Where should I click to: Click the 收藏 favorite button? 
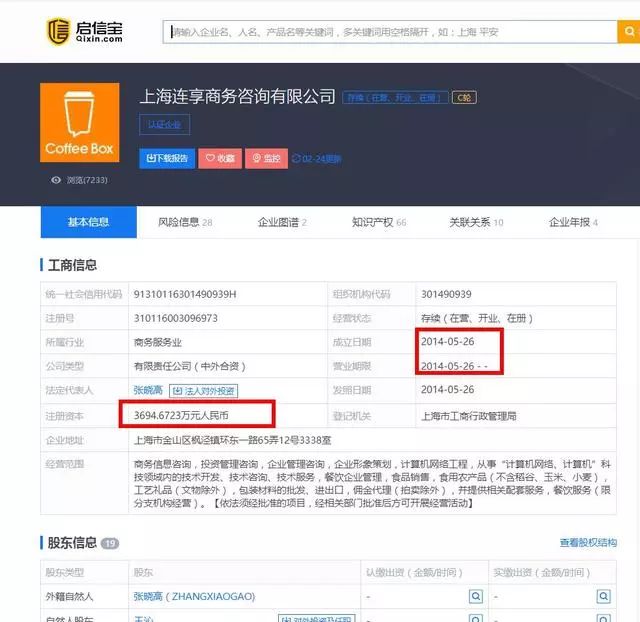point(220,158)
